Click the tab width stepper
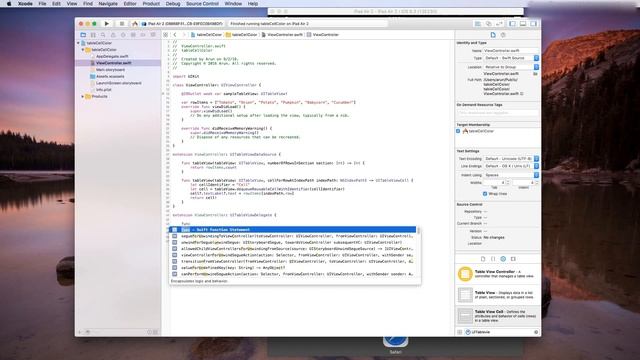This screenshot has height=360, width=640. click(508, 182)
